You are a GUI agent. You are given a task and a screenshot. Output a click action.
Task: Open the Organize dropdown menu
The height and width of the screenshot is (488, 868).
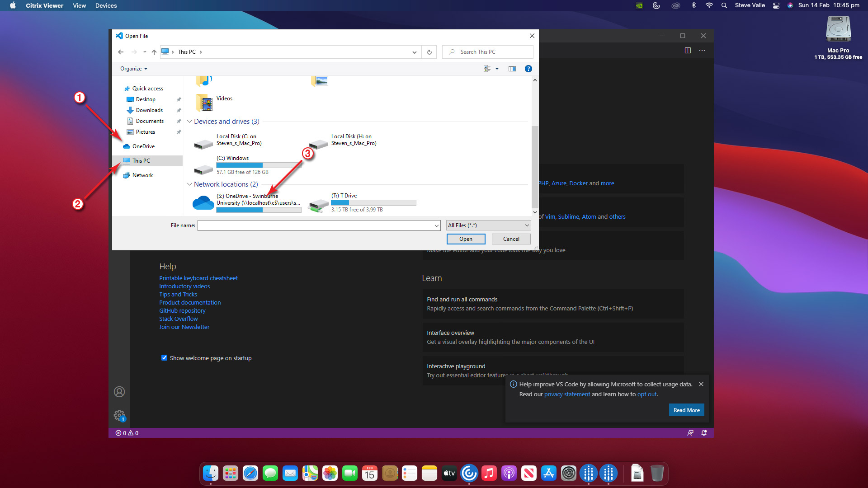pos(134,69)
